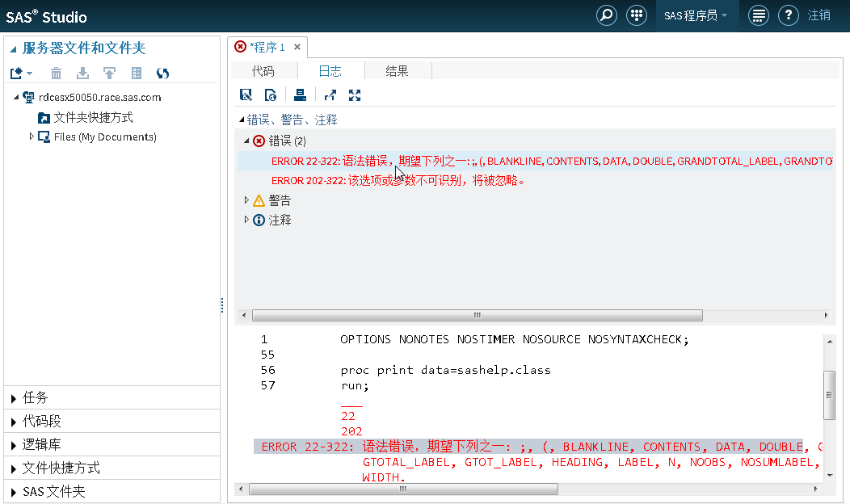The image size is (850, 504).
Task: Open the SAS程序员 perspective dropdown
Action: 696,15
